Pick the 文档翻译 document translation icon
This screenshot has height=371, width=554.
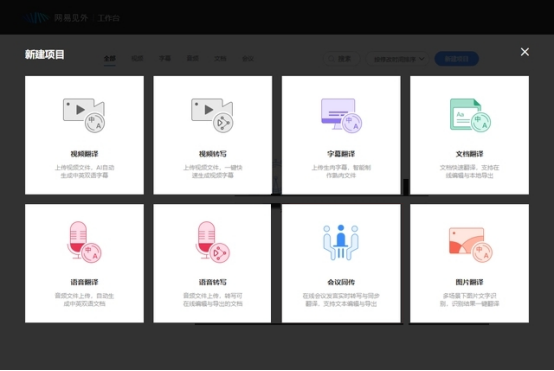(x=470, y=115)
